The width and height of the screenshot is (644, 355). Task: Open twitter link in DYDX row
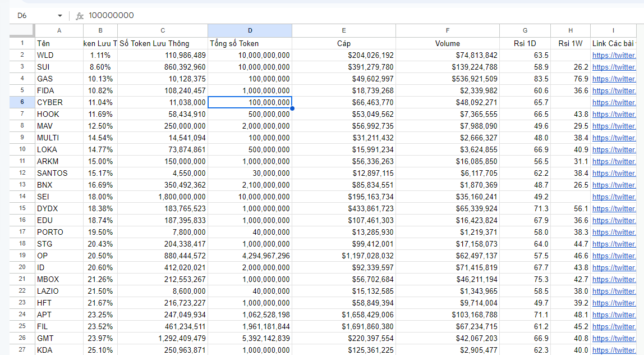pos(614,208)
